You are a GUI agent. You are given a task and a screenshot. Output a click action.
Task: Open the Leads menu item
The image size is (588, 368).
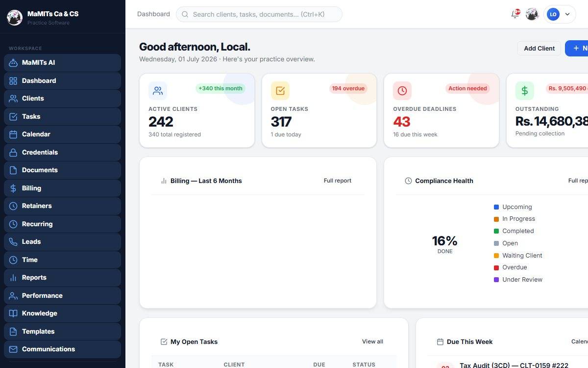[x=62, y=242]
